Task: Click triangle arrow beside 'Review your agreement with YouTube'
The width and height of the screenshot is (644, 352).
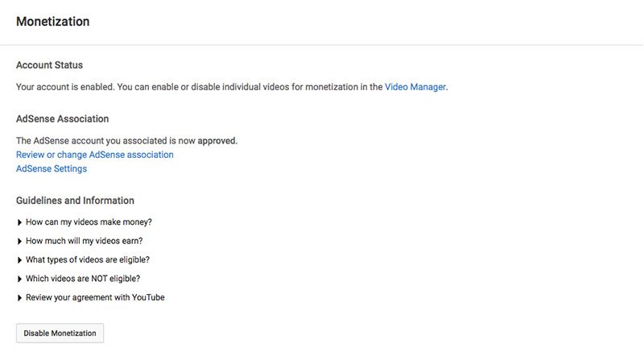Action: 19,298
